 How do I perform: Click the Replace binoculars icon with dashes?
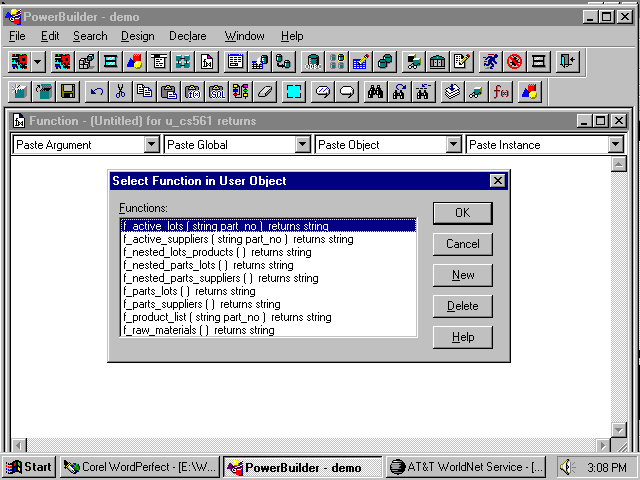click(x=423, y=92)
